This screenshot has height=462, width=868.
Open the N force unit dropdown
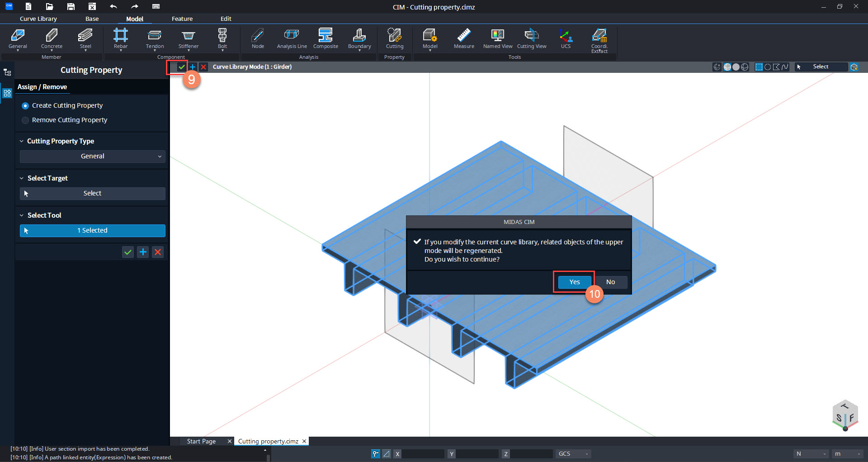(811, 453)
